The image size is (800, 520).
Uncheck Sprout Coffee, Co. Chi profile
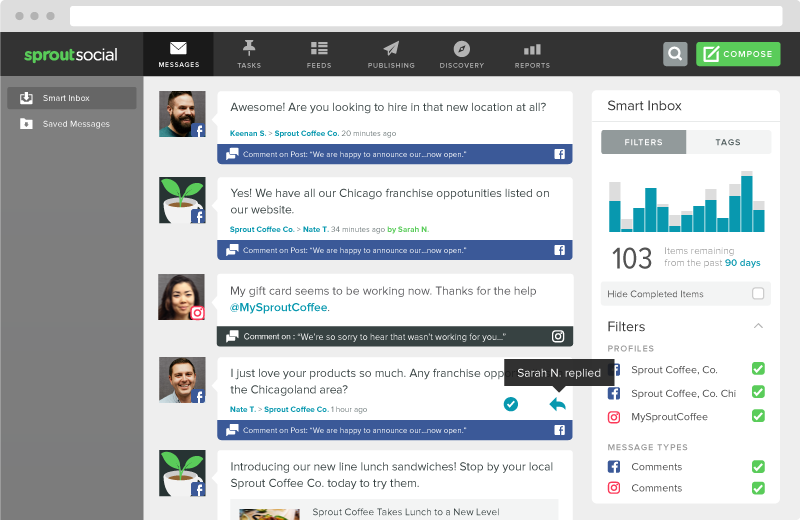(x=758, y=392)
